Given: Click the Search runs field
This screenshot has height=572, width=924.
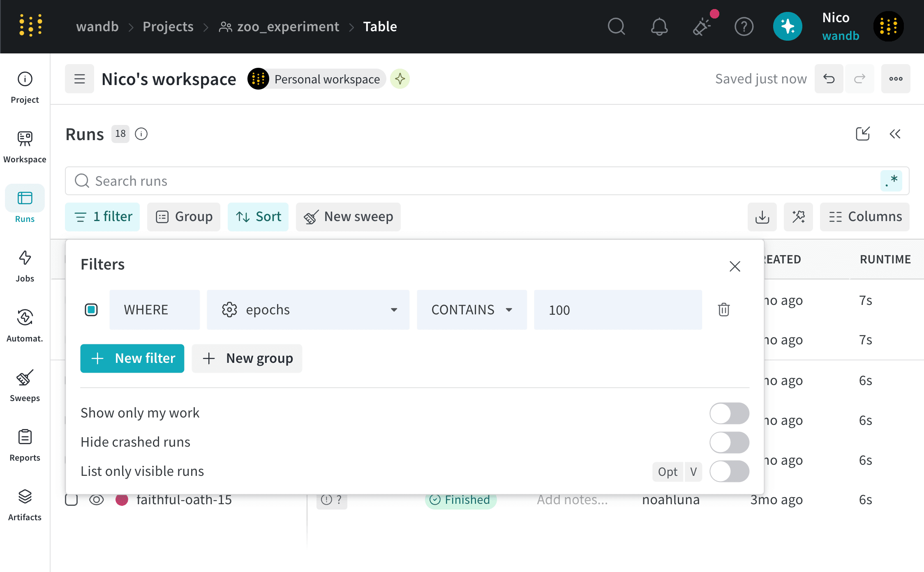Looking at the screenshot, I should click(x=487, y=181).
